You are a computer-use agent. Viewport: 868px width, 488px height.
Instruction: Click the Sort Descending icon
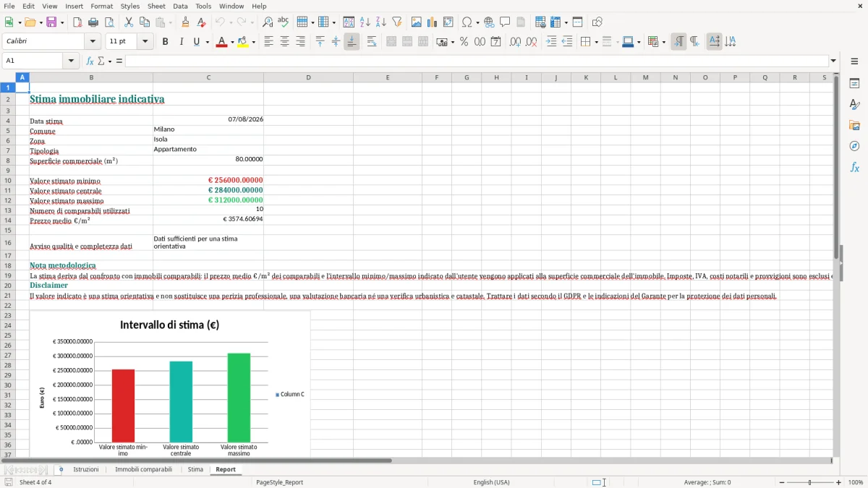(x=380, y=22)
